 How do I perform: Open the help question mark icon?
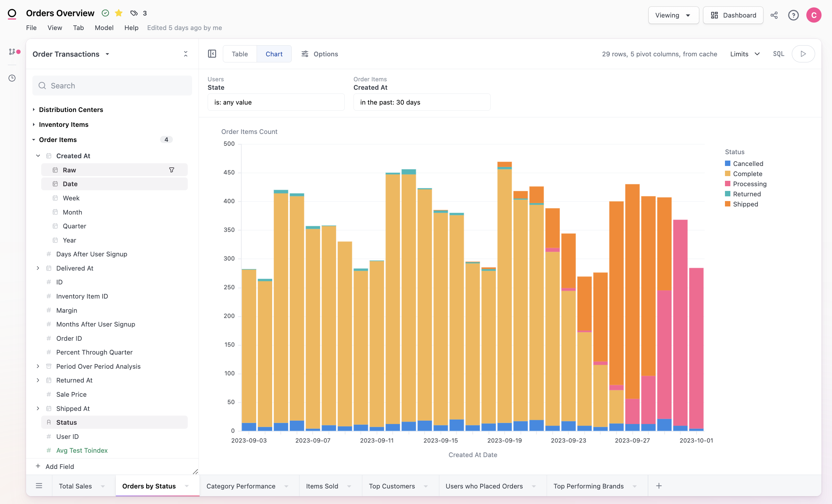click(x=793, y=15)
